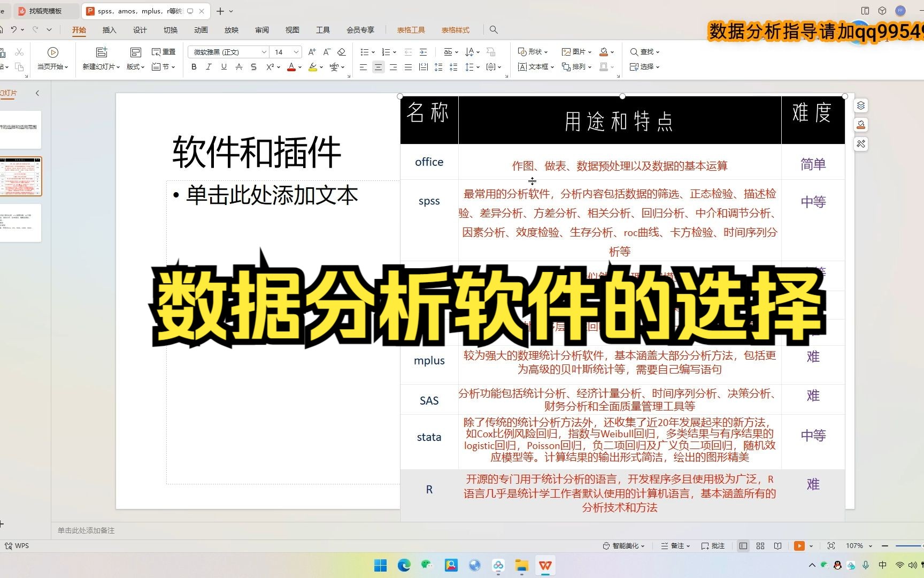
Task: Switch to slide sorter view
Action: tap(760, 546)
